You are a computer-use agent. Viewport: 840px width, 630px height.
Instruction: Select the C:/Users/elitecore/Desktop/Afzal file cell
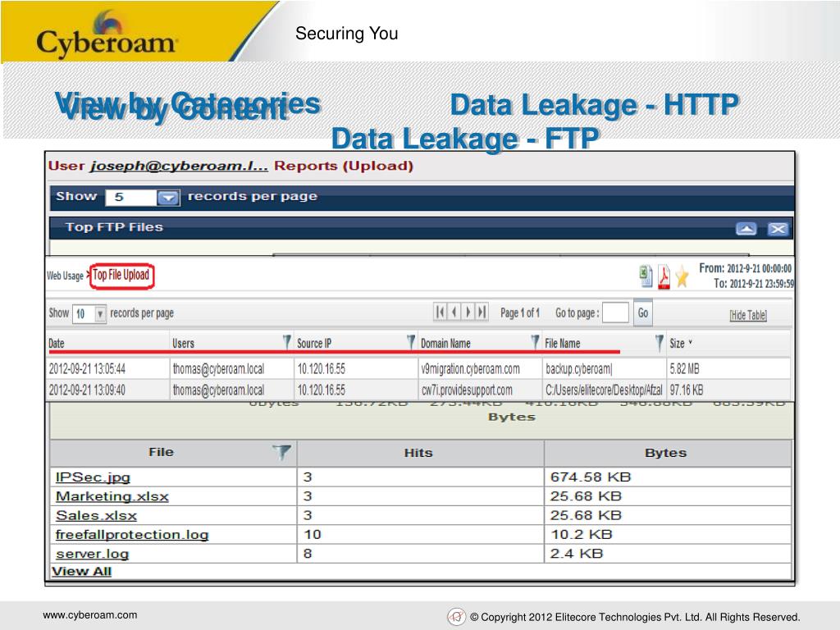click(604, 390)
